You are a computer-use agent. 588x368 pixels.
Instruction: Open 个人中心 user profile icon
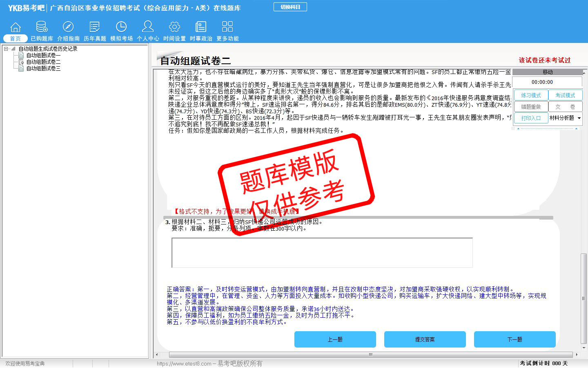click(x=148, y=27)
